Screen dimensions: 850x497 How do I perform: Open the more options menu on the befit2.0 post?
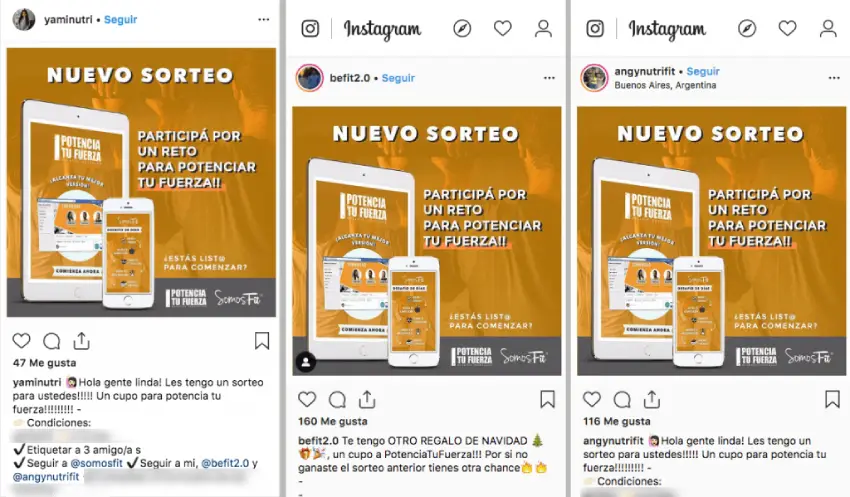click(549, 78)
